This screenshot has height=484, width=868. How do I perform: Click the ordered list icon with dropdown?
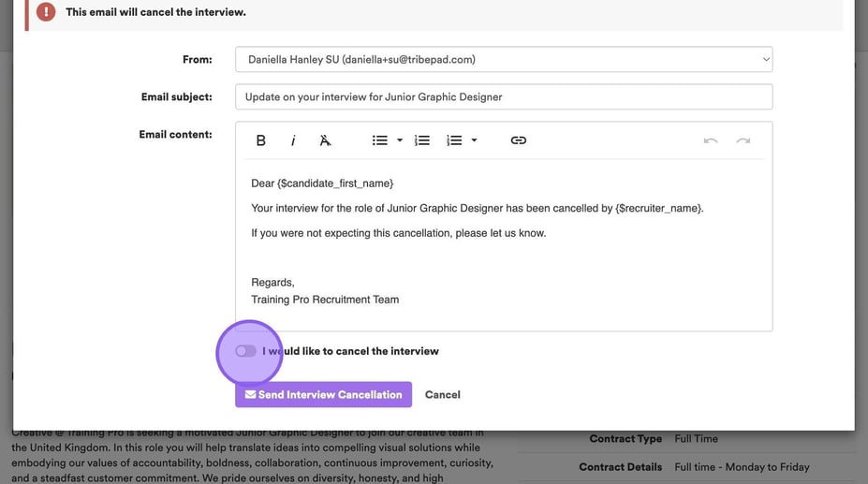tap(454, 140)
